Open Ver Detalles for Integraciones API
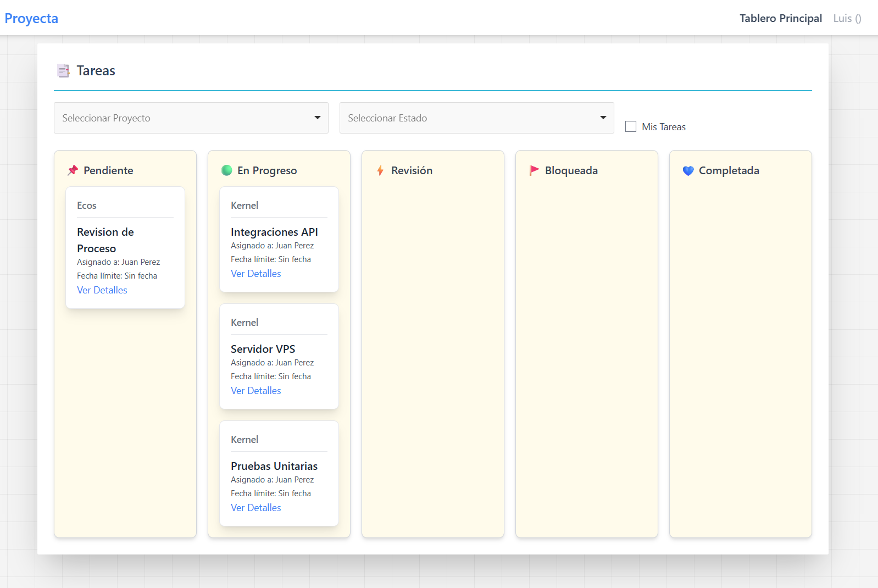Screen dimensions: 878x588 coord(256,274)
